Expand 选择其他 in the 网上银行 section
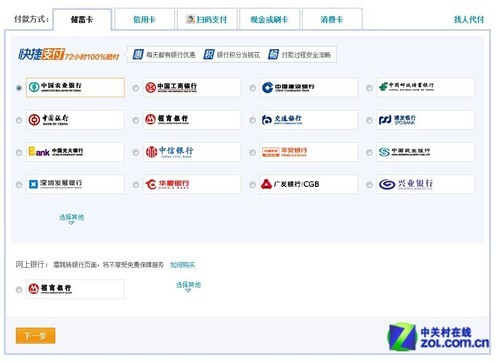The image size is (500, 363). tap(188, 286)
